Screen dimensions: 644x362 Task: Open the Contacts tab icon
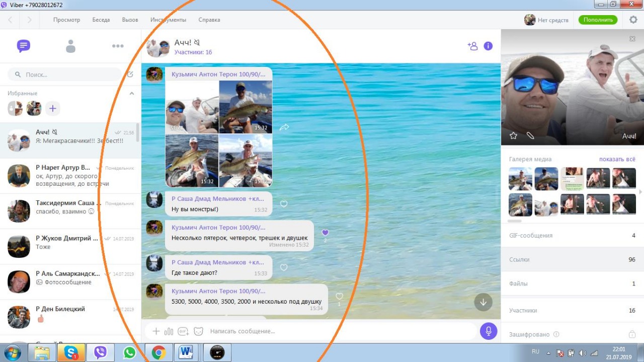(70, 46)
